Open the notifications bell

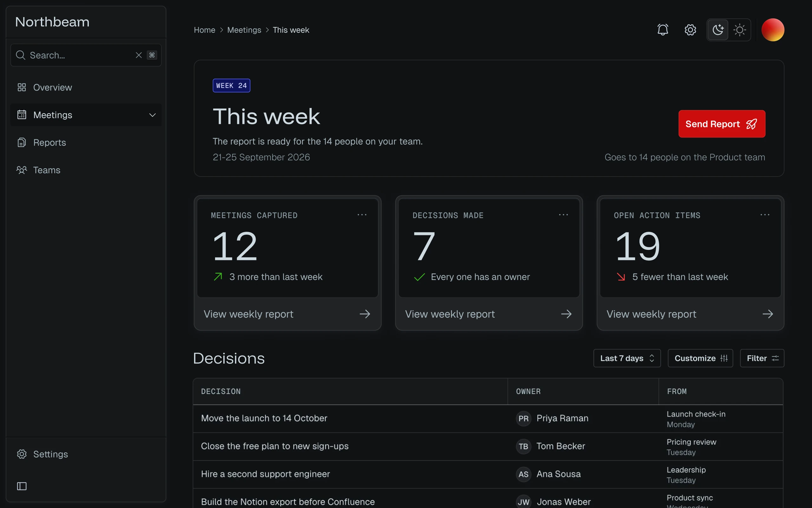[x=663, y=30]
